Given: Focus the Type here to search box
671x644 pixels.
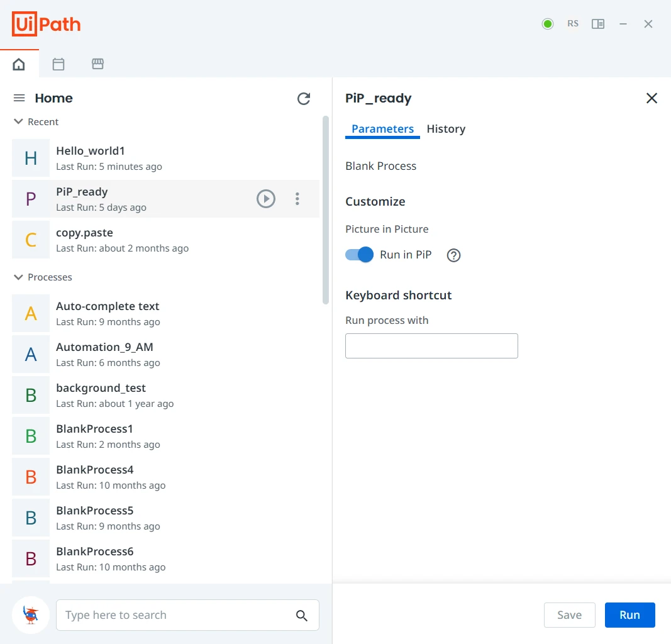Looking at the screenshot, I should pos(187,615).
